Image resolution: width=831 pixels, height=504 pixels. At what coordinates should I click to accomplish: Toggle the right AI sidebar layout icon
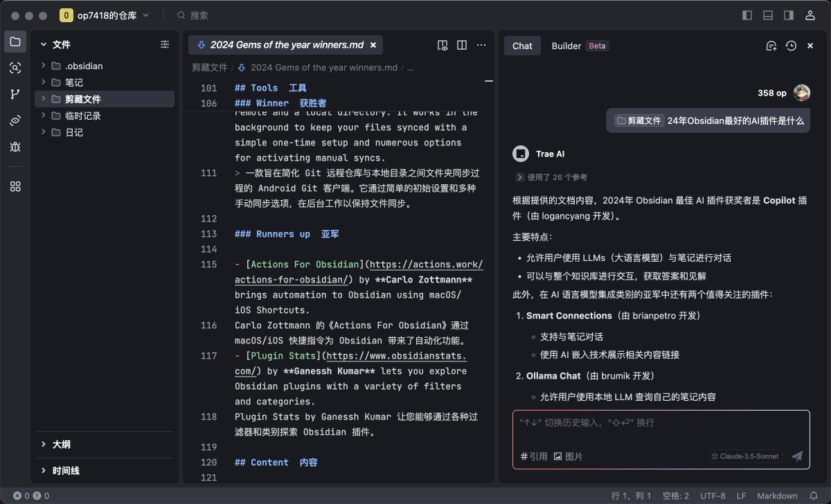[789, 15]
